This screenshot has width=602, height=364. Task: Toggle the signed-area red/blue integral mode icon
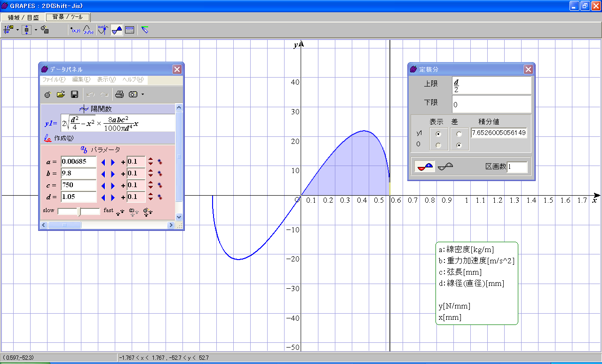424,166
